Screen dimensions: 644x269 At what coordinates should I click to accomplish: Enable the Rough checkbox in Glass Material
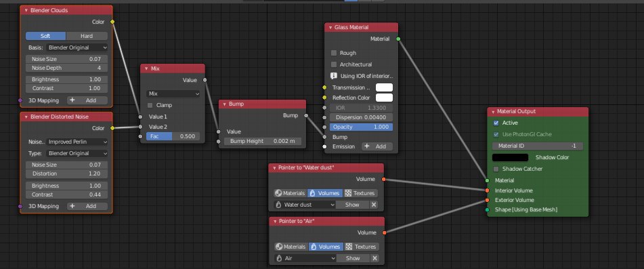click(334, 53)
